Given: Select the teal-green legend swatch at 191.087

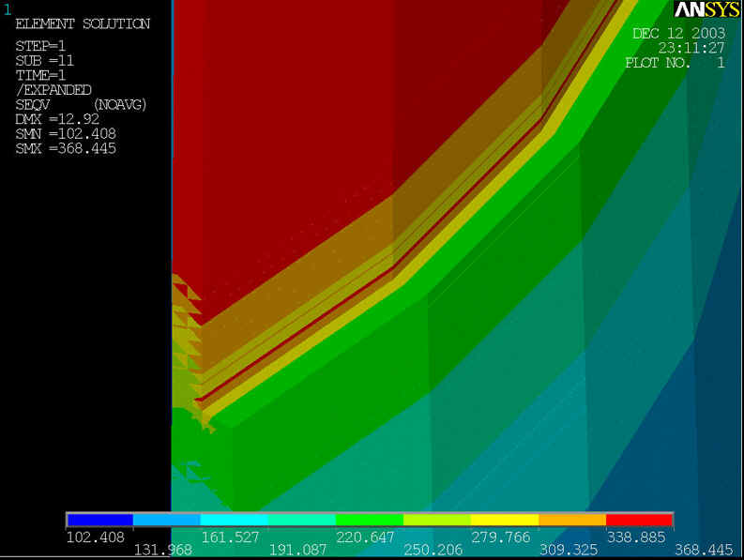Looking at the screenshot, I should coord(302,520).
